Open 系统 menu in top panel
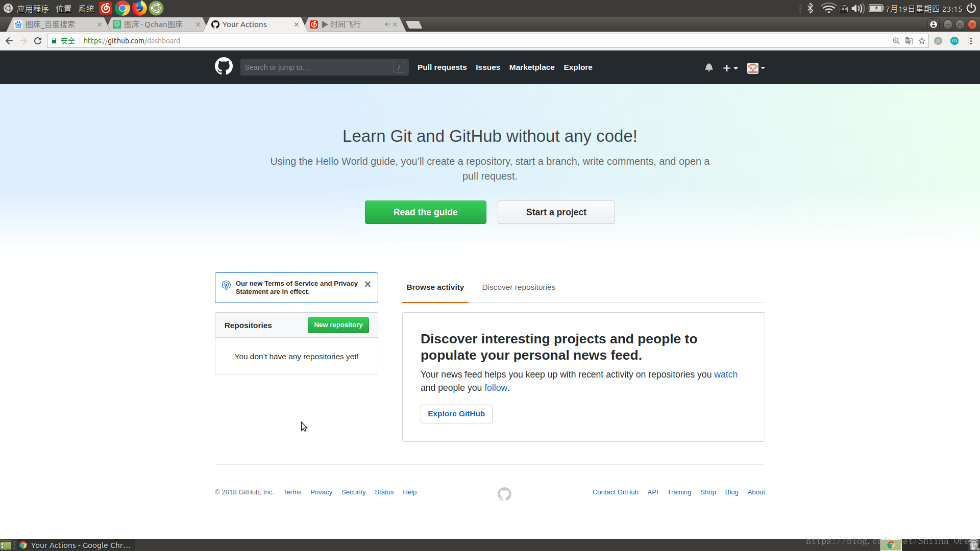980x551 pixels. pos(86,9)
